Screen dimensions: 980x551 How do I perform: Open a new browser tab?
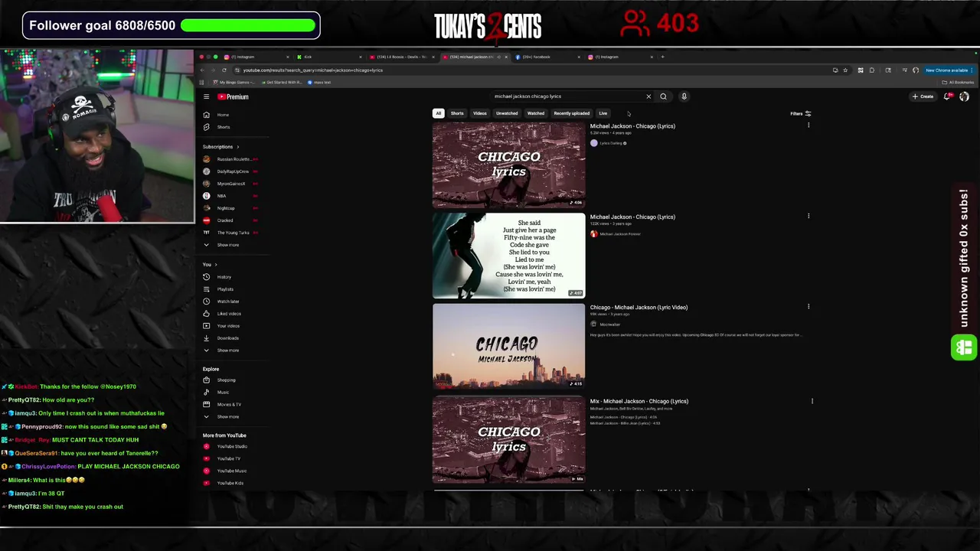click(x=663, y=57)
